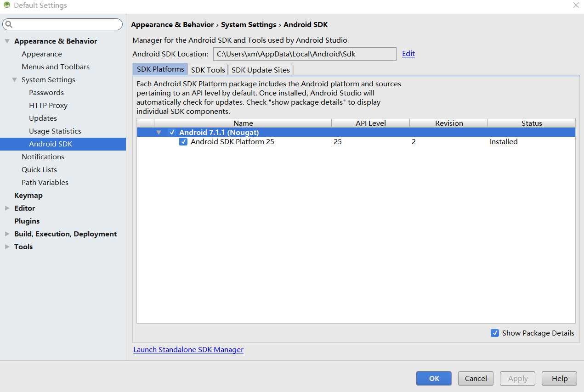Select the Keymap settings item

[28, 195]
